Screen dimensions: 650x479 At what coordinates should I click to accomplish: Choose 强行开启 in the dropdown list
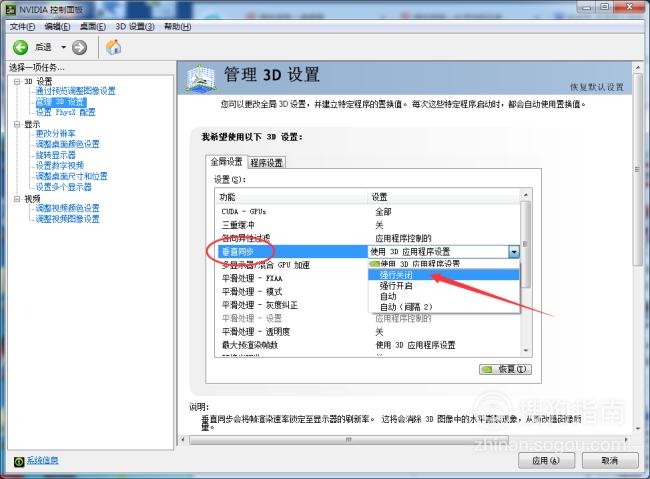pos(444,286)
